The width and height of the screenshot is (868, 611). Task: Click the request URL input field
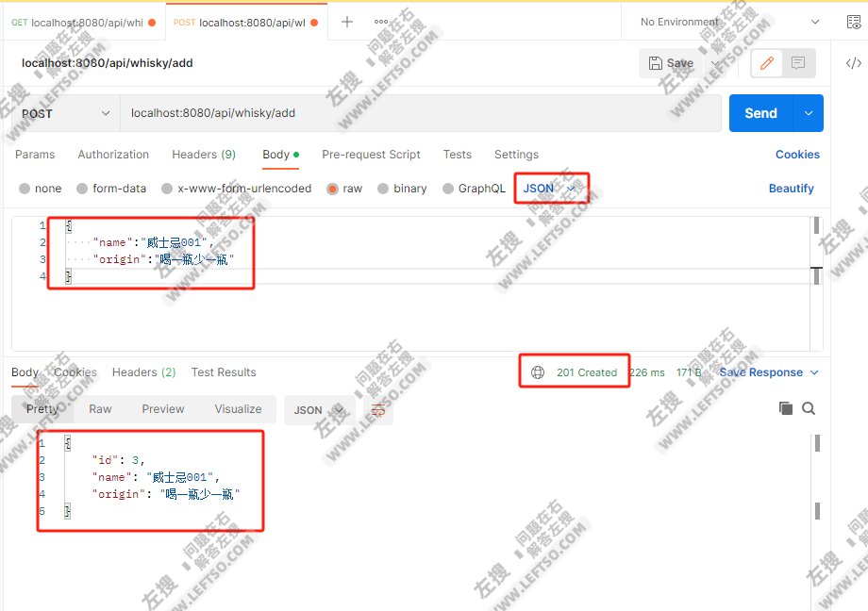click(x=420, y=113)
